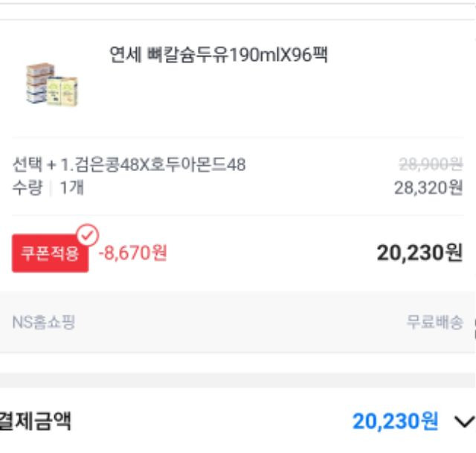Click the dark edge element beside 무료배송
Image resolution: width=476 pixels, height=453 pixels.
pos(475,329)
